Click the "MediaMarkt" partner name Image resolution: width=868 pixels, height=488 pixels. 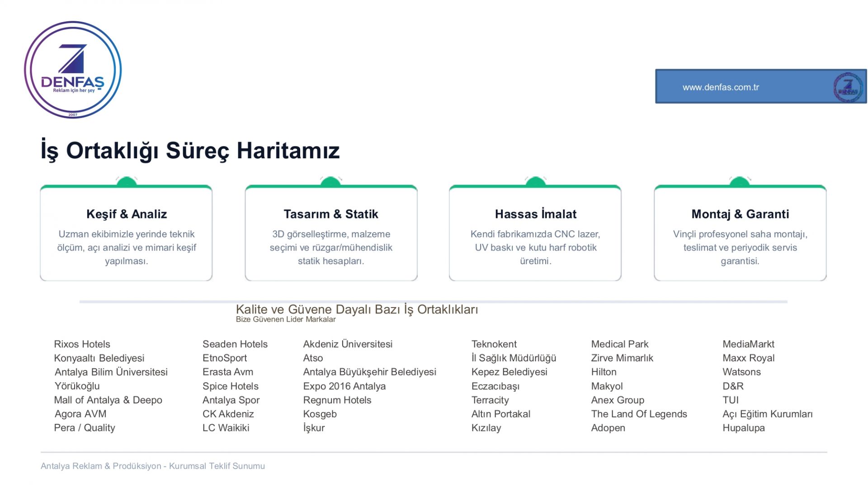click(x=749, y=344)
